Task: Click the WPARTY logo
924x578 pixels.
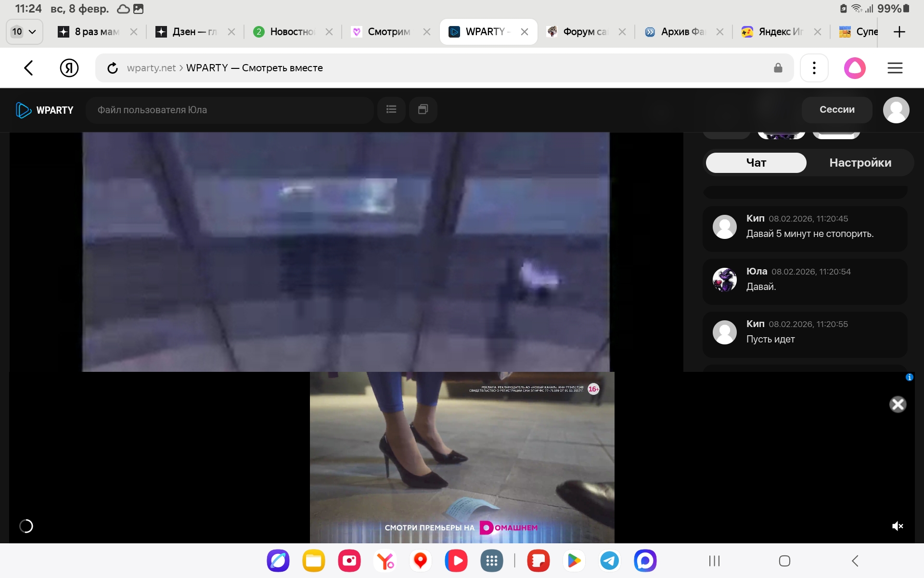Action: [x=45, y=110]
